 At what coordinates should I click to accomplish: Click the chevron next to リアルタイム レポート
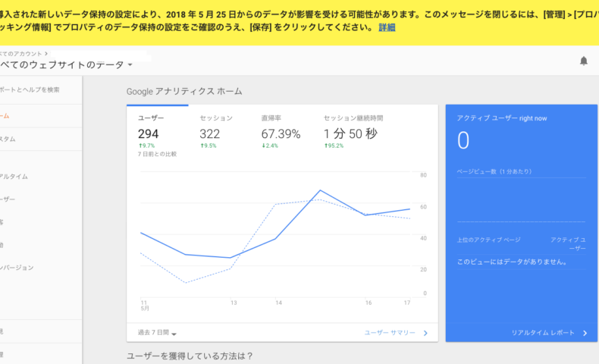click(x=585, y=333)
